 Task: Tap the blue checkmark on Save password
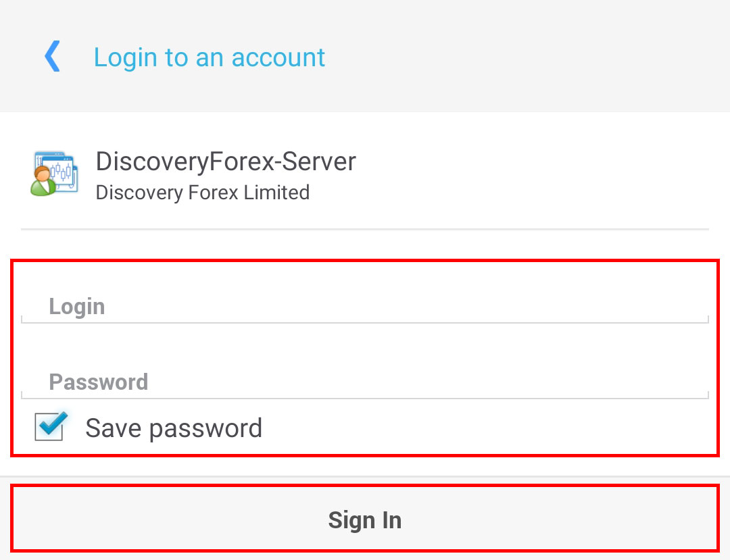pos(53,424)
